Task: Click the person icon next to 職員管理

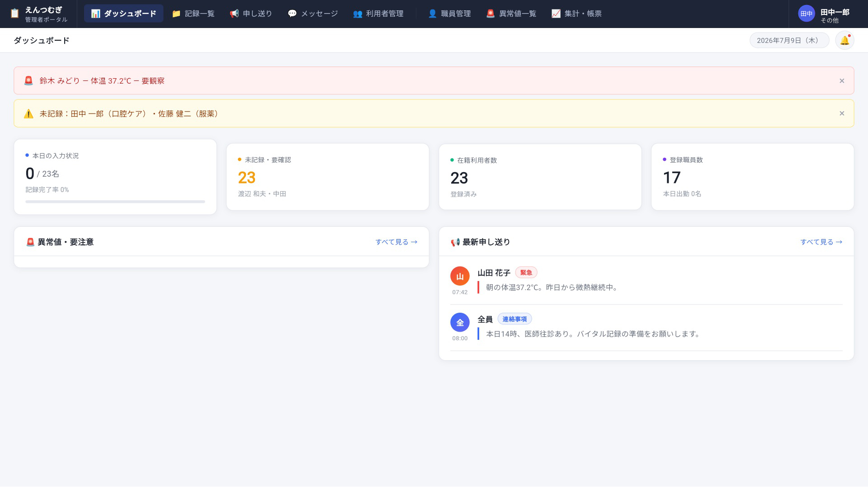Action: pyautogui.click(x=433, y=14)
